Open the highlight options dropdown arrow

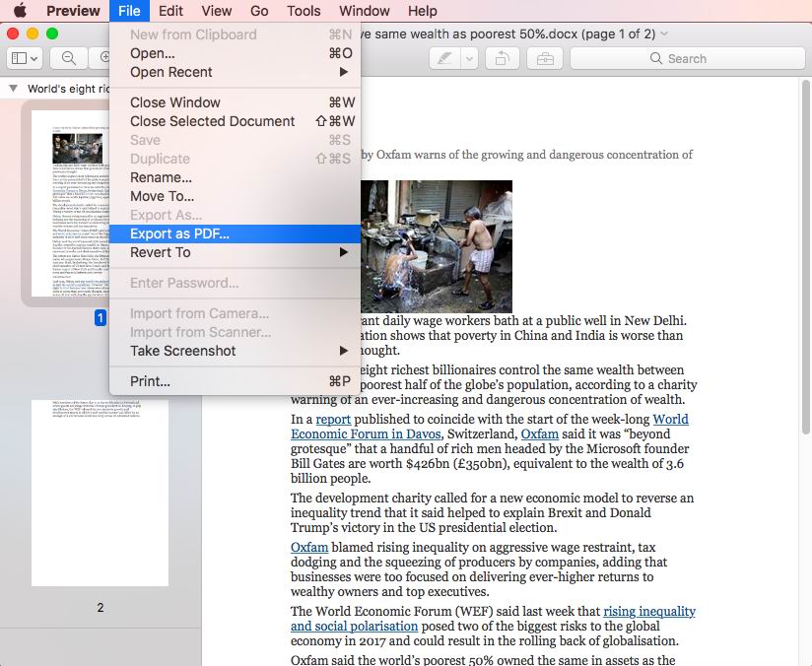coord(469,58)
